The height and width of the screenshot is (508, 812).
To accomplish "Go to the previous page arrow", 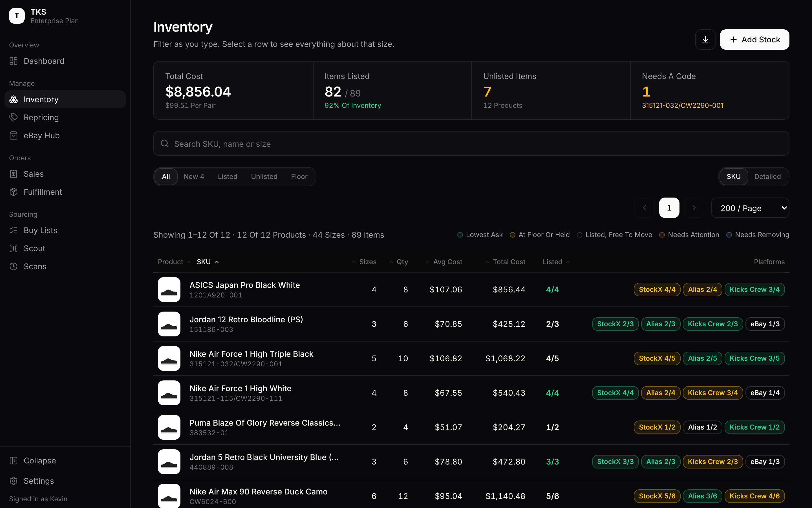I will pyautogui.click(x=644, y=208).
